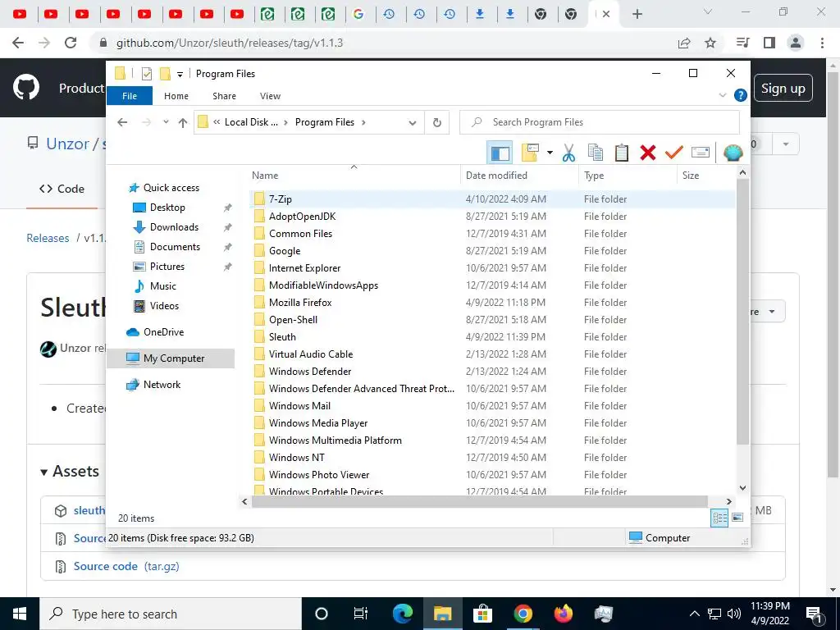Select Music in navigation pane

tap(163, 286)
